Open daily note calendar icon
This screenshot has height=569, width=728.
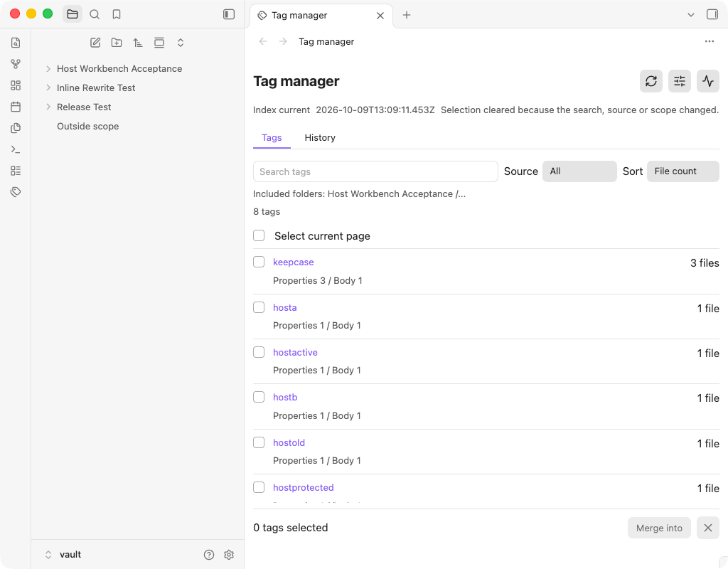pyautogui.click(x=16, y=107)
